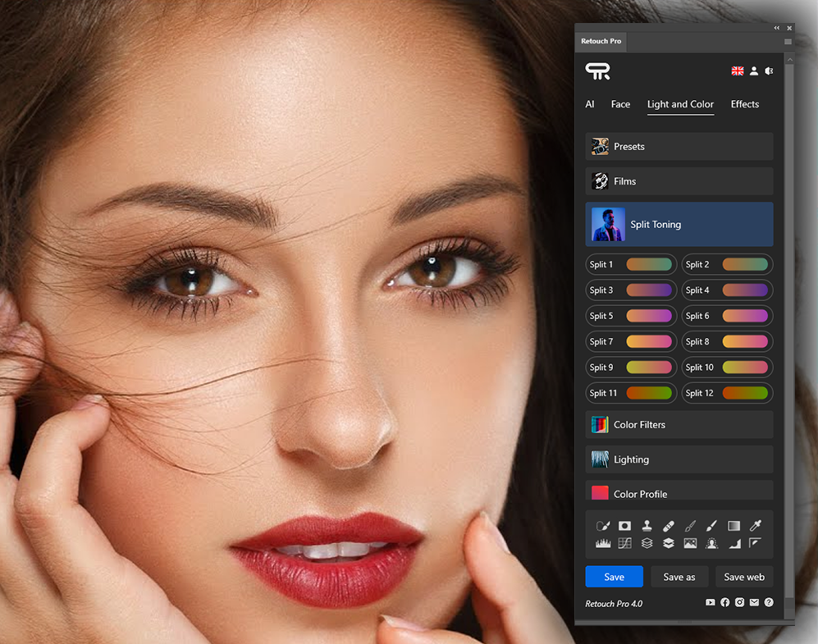Select the Clone Stamp tool

point(647,526)
